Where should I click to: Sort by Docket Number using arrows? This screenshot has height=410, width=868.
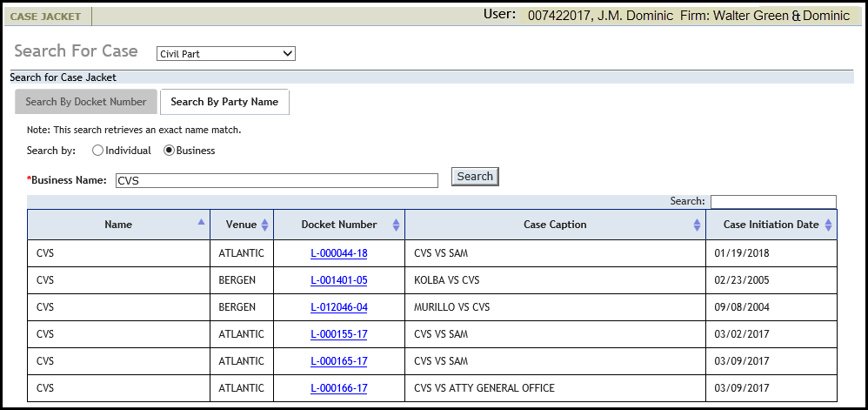pos(396,225)
